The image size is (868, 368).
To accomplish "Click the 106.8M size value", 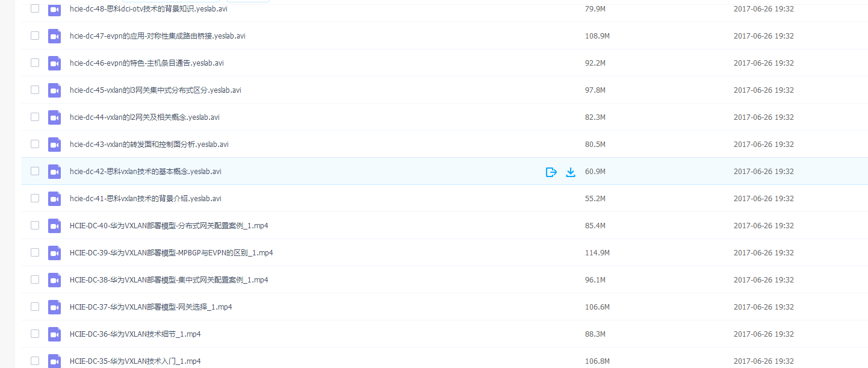I will [x=597, y=361].
